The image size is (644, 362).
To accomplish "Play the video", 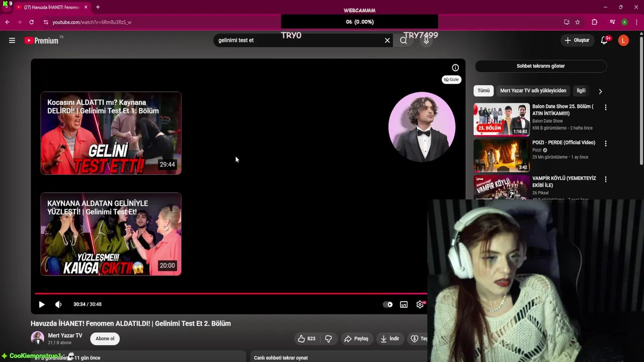I will click(42, 304).
